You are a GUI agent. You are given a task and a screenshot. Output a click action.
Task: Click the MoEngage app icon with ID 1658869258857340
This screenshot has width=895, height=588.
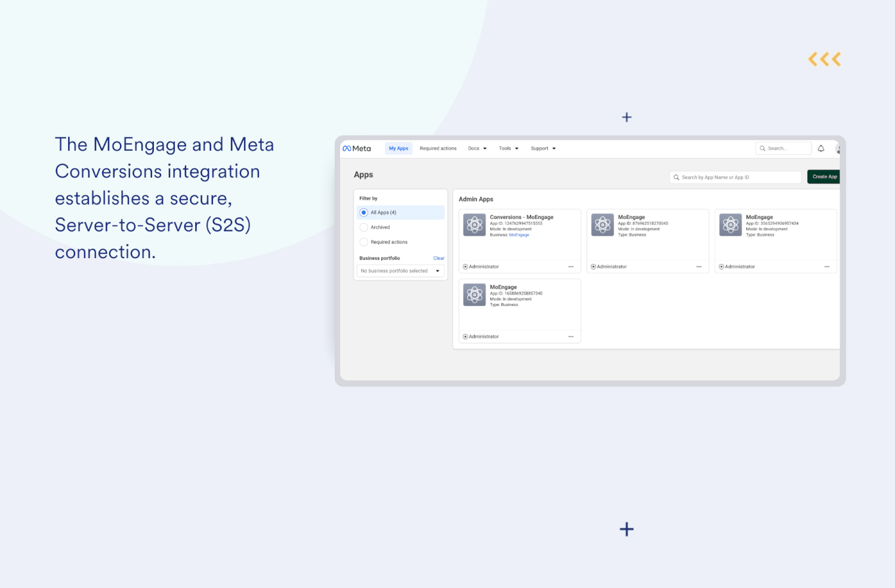coord(474,295)
